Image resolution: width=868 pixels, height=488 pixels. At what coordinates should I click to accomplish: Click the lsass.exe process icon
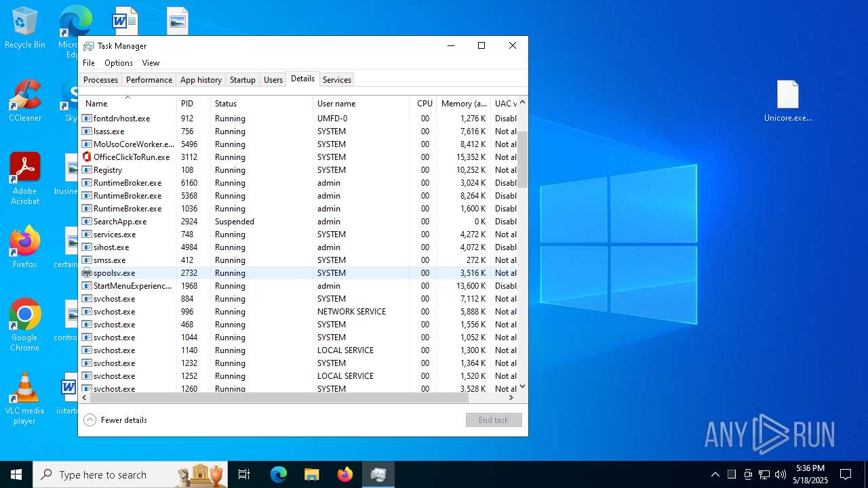tap(87, 131)
